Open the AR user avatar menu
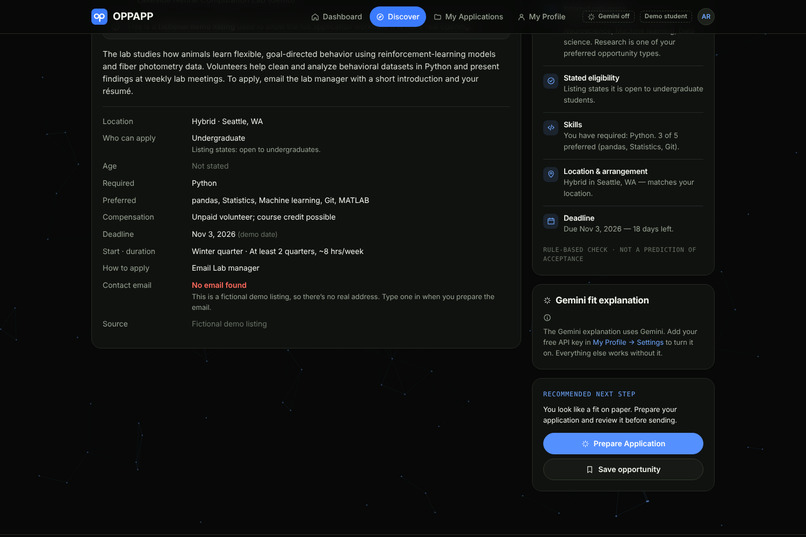 706,16
